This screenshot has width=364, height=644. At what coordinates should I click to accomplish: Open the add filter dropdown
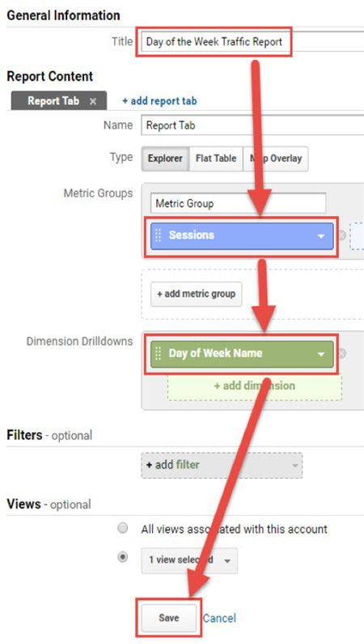(222, 465)
